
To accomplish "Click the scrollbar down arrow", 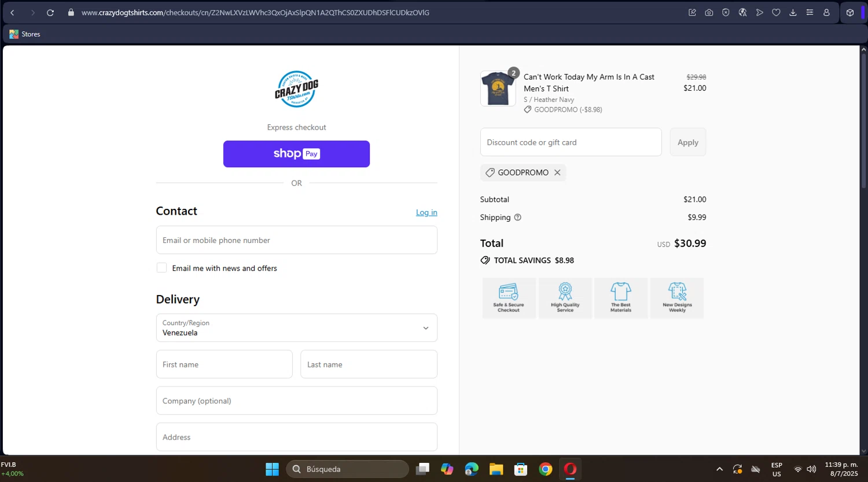I will coord(864,451).
